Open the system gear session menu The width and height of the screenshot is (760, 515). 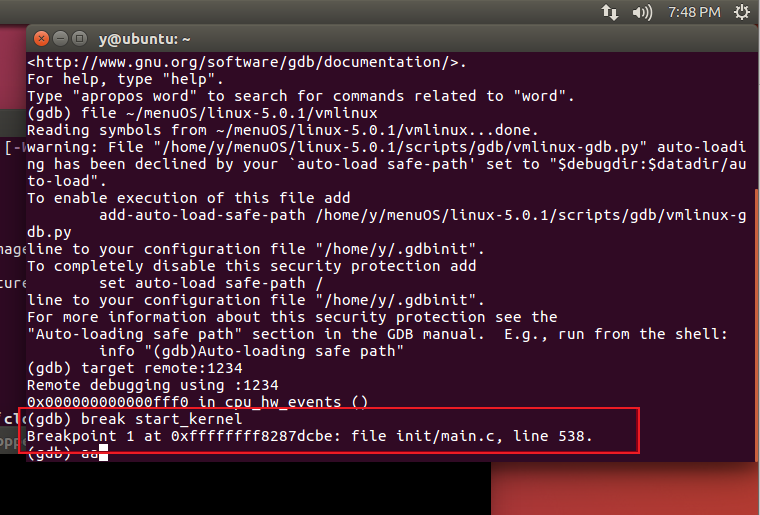741,12
